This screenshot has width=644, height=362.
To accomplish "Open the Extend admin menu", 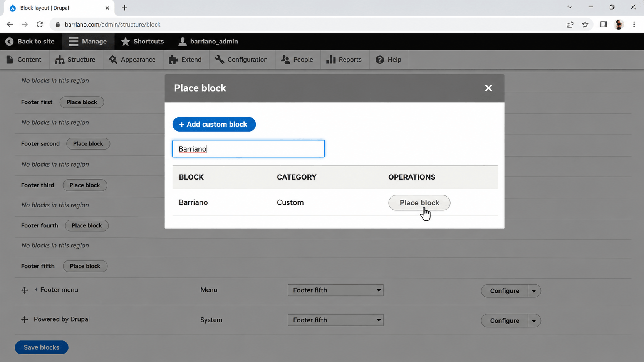I will pyautogui.click(x=185, y=60).
